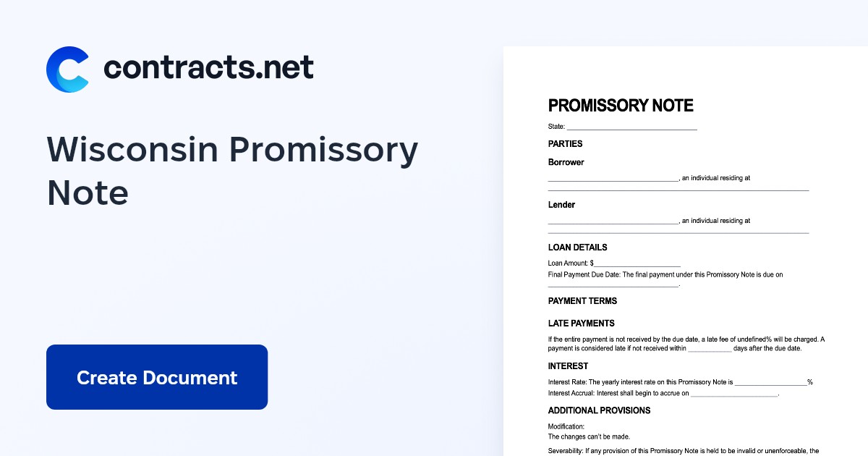Click the Interest Accrual date blank

coord(734,394)
